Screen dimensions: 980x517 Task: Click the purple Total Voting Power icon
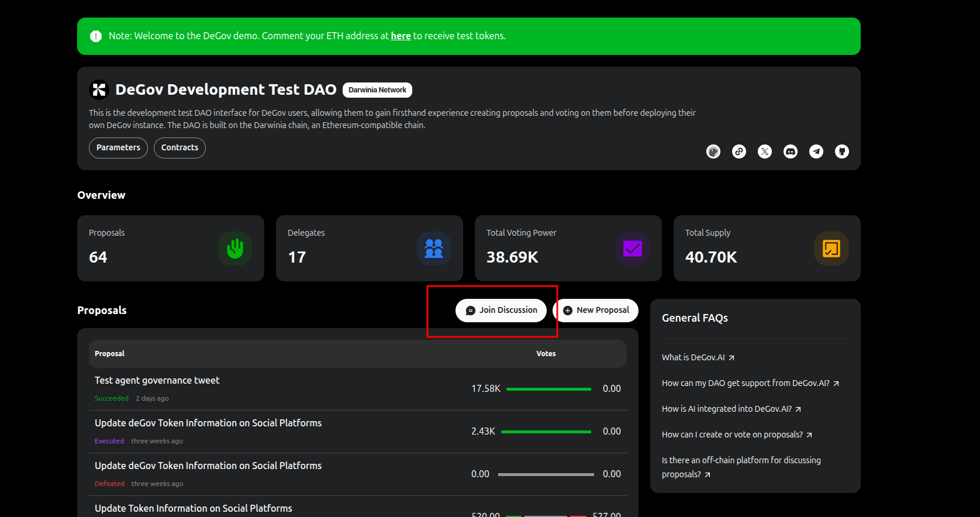coord(633,249)
